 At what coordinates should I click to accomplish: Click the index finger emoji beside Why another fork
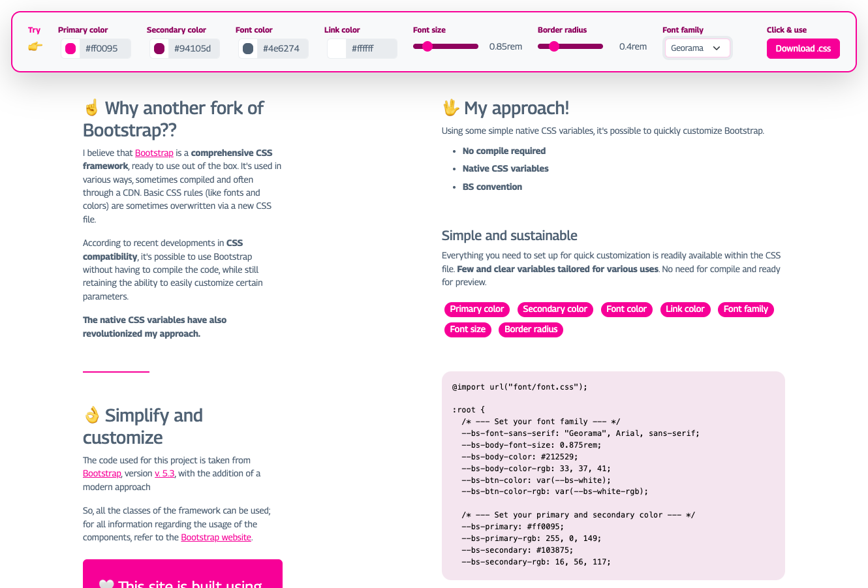point(91,108)
